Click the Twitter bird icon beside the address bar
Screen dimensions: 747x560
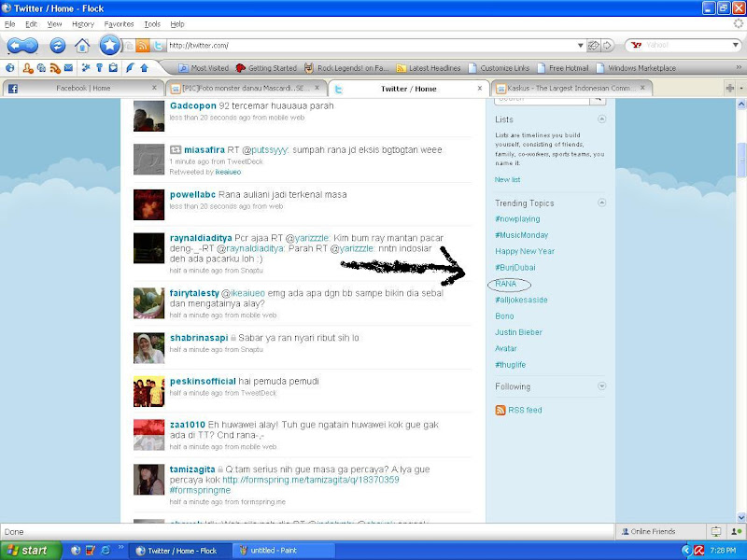[158, 46]
